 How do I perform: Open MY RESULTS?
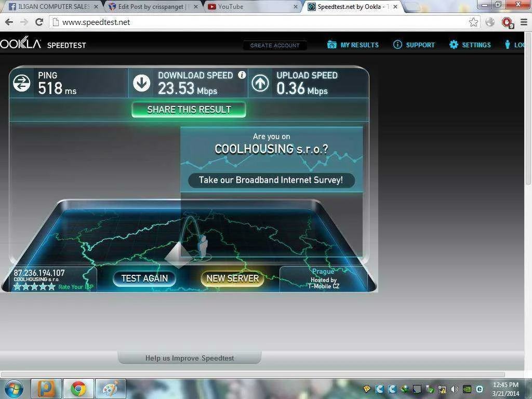click(x=353, y=45)
